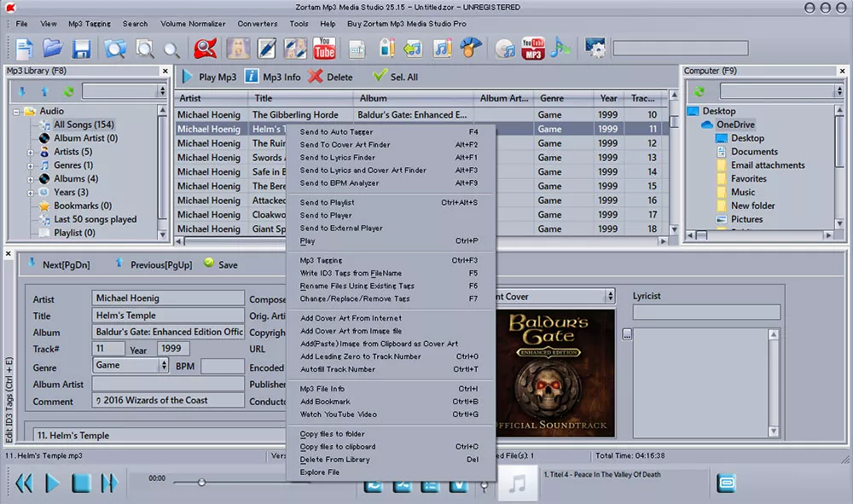Stop playback with the blue square button
This screenshot has width=853, height=504.
(81, 483)
